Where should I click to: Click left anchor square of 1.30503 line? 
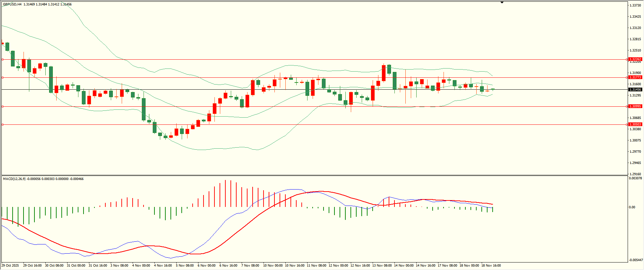[x=3, y=124]
